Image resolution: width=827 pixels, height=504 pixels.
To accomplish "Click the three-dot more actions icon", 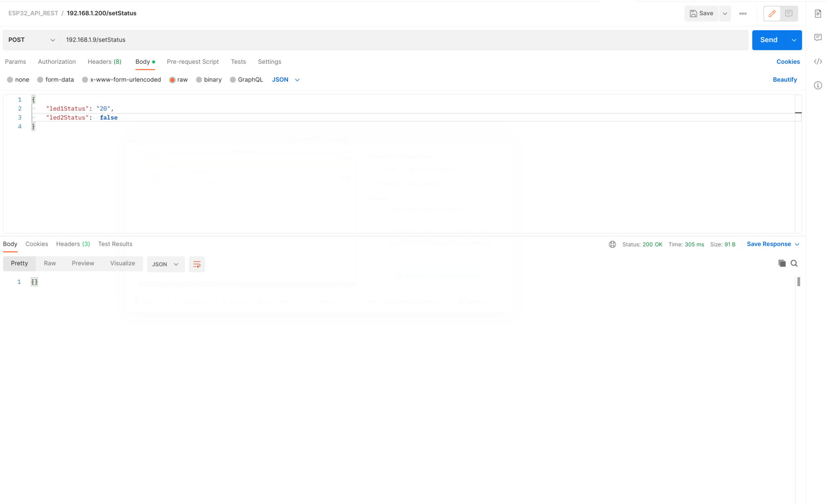I will point(743,14).
